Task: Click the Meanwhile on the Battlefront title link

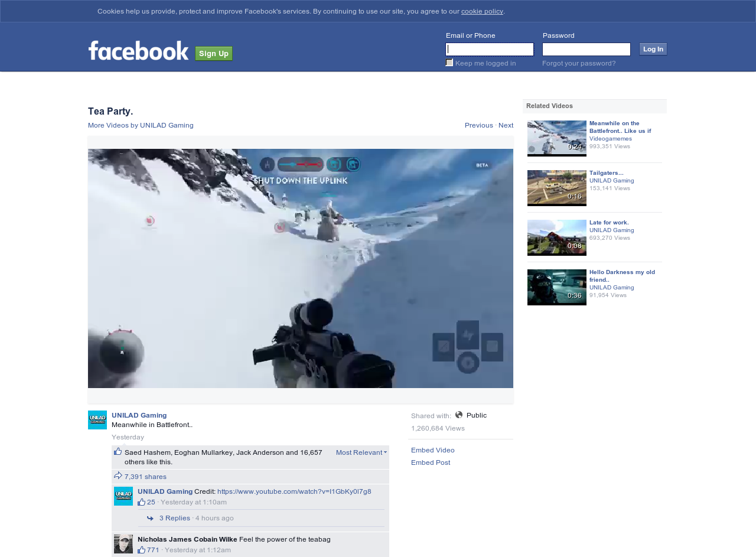Action: tap(620, 127)
